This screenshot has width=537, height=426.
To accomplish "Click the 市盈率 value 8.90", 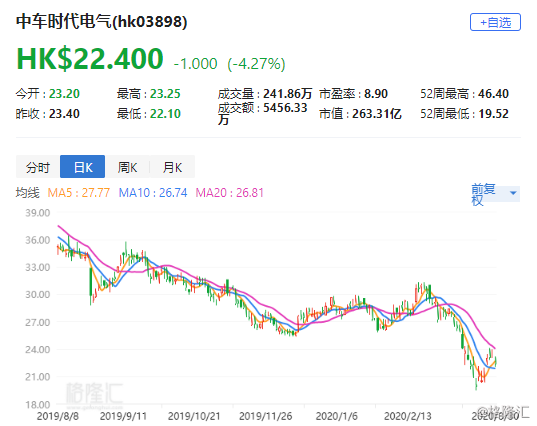I will coord(376,93).
